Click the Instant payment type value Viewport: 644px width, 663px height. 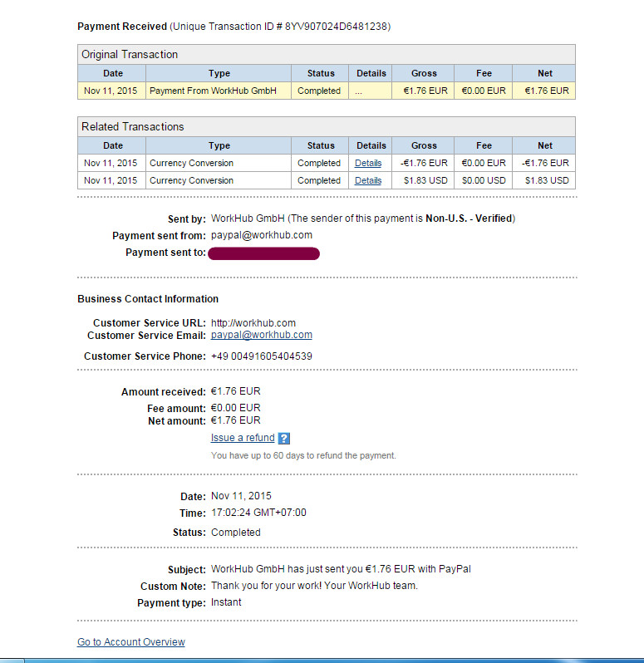(226, 602)
